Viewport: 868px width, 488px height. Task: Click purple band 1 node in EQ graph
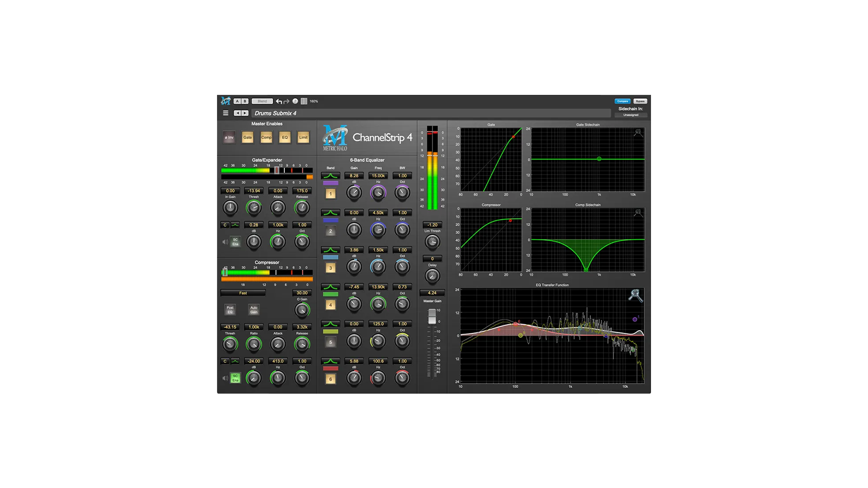pyautogui.click(x=635, y=319)
